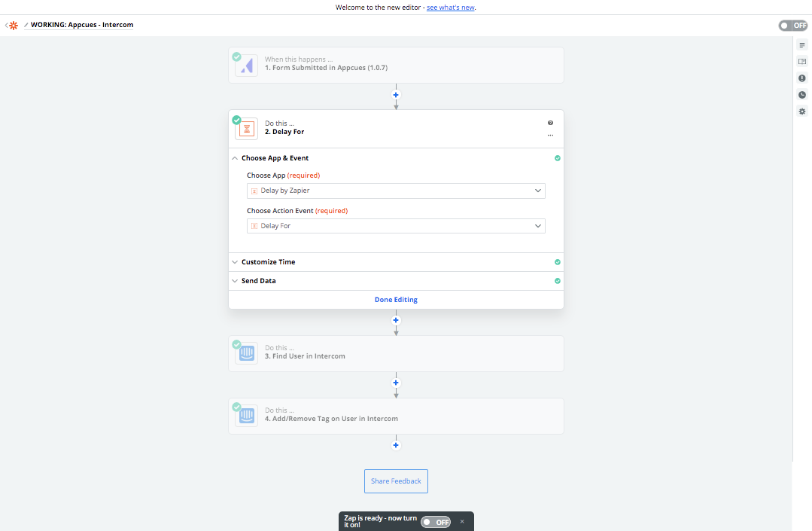Open the Zap outline icon in right sidebar
The width and height of the screenshot is (812, 531).
pyautogui.click(x=802, y=45)
